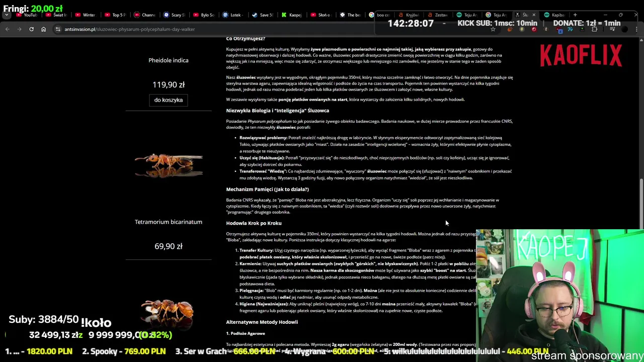Viewport: 644px width, 362px height.
Task: Click the heading Alternatywne Metody Hodowli
Action: (x=262, y=322)
